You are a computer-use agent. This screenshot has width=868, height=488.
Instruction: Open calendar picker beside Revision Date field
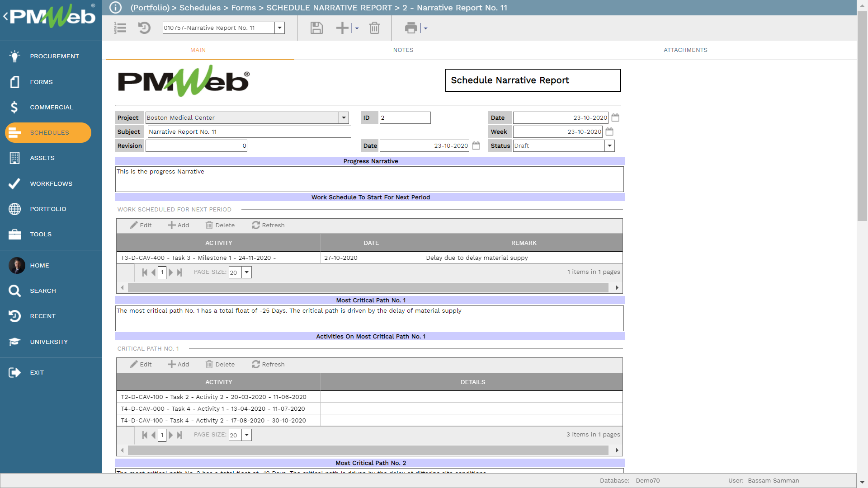click(x=476, y=145)
